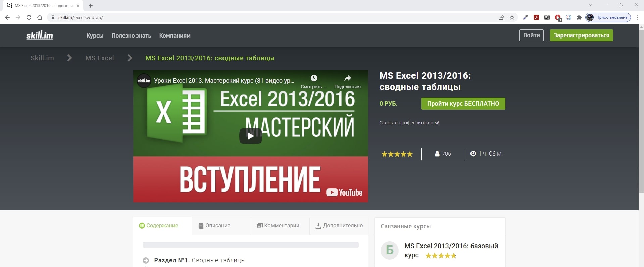
Task: Click the Поделиться share arrow on video
Action: click(x=348, y=78)
